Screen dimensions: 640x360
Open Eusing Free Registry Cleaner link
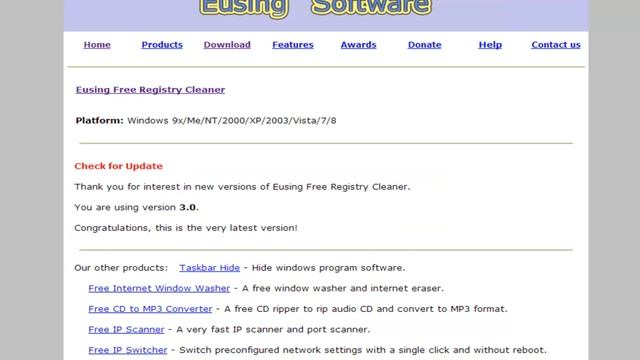pos(150,90)
